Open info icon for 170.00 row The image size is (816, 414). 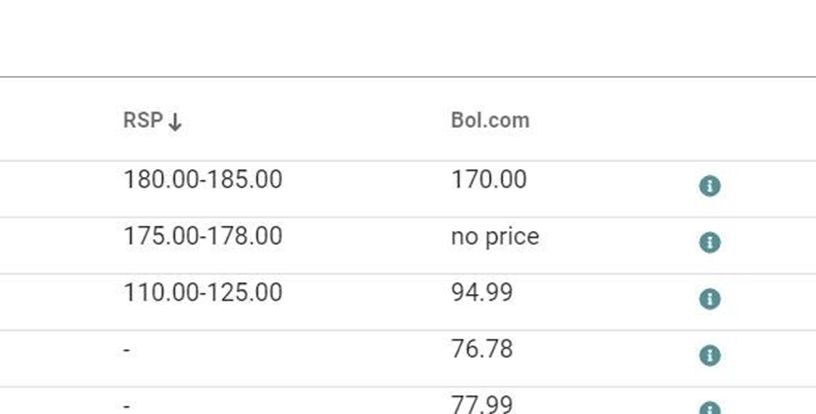pos(709,185)
